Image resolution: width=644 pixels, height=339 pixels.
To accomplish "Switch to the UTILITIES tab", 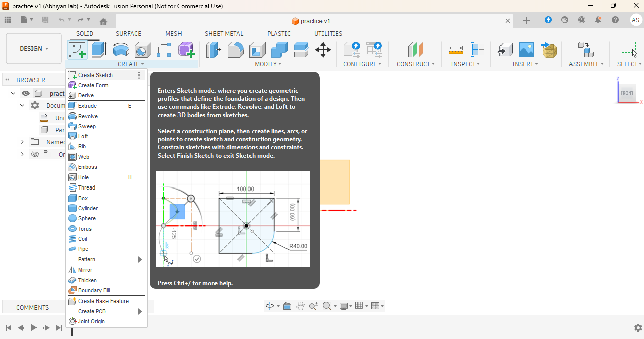I will [328, 34].
